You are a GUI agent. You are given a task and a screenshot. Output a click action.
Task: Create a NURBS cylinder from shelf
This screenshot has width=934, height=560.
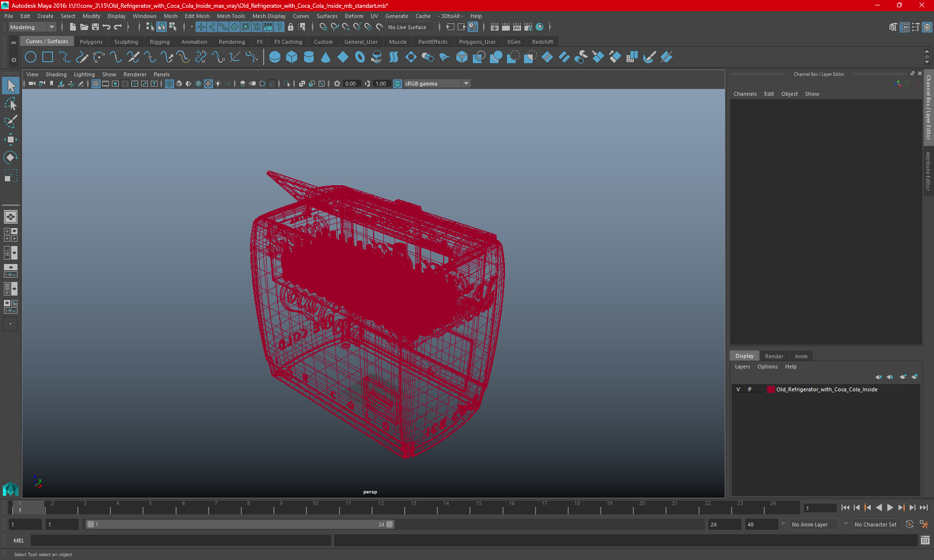tap(309, 57)
